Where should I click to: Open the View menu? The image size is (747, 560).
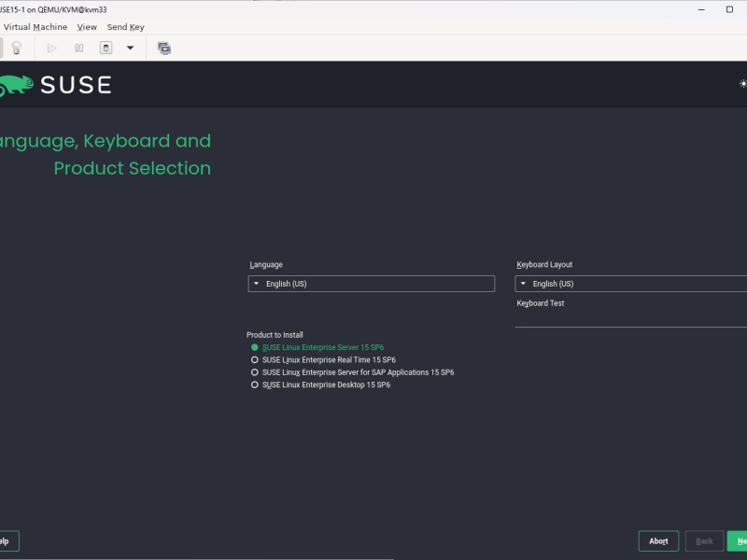pyautogui.click(x=87, y=27)
